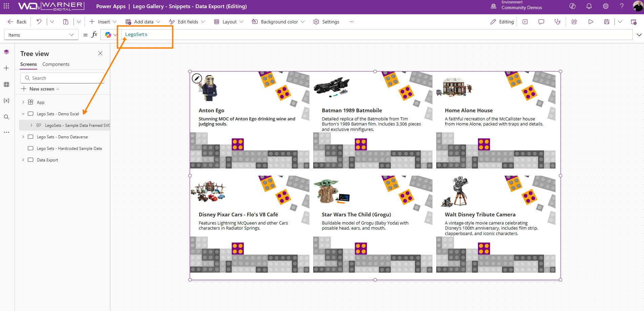Viewport: 644px width, 311px height.
Task: Open the Data table icon in sidebar
Action: 6,84
